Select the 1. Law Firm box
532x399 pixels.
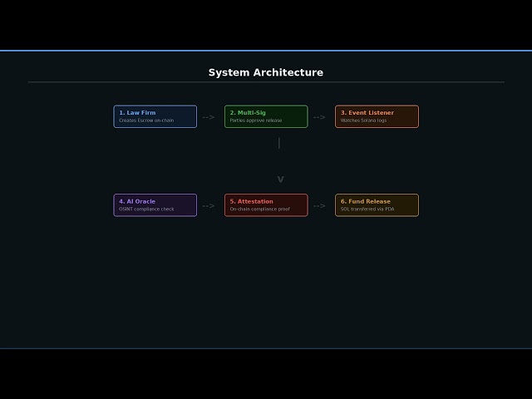tap(155, 116)
